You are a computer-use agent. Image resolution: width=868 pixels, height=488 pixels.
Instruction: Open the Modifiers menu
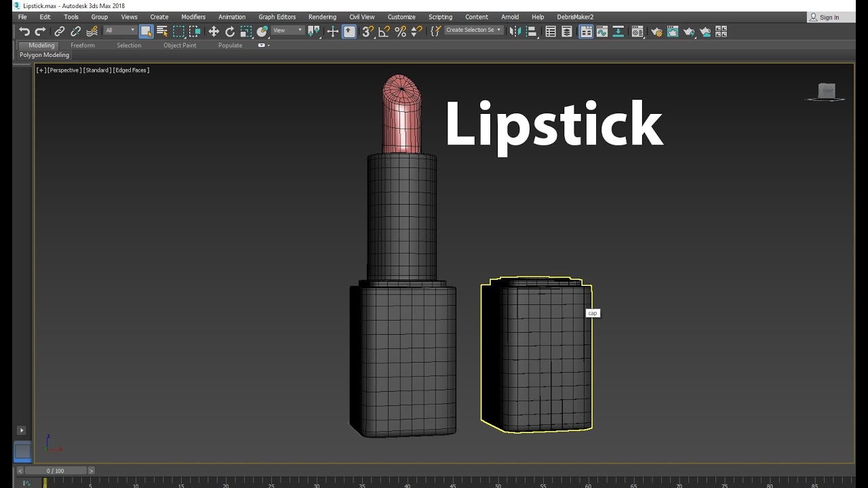tap(193, 17)
